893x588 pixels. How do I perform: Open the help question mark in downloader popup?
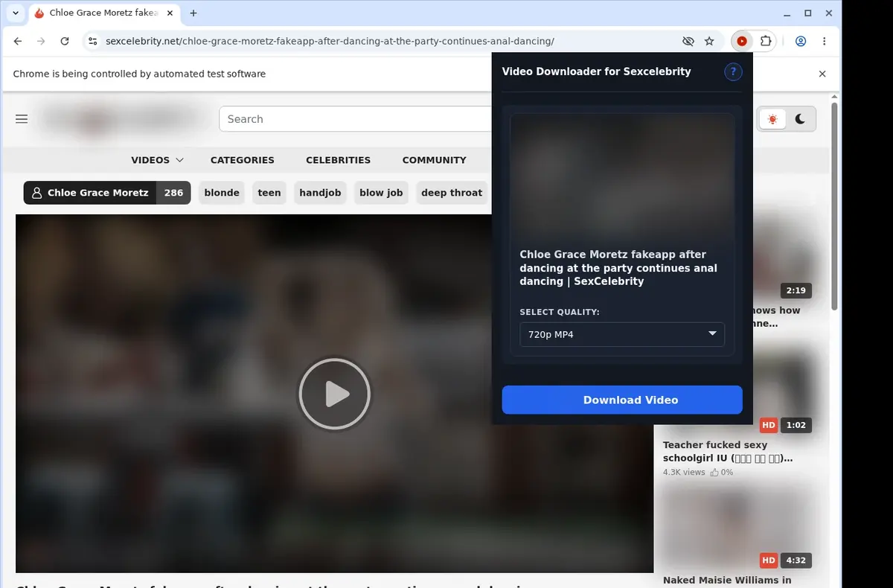point(733,71)
